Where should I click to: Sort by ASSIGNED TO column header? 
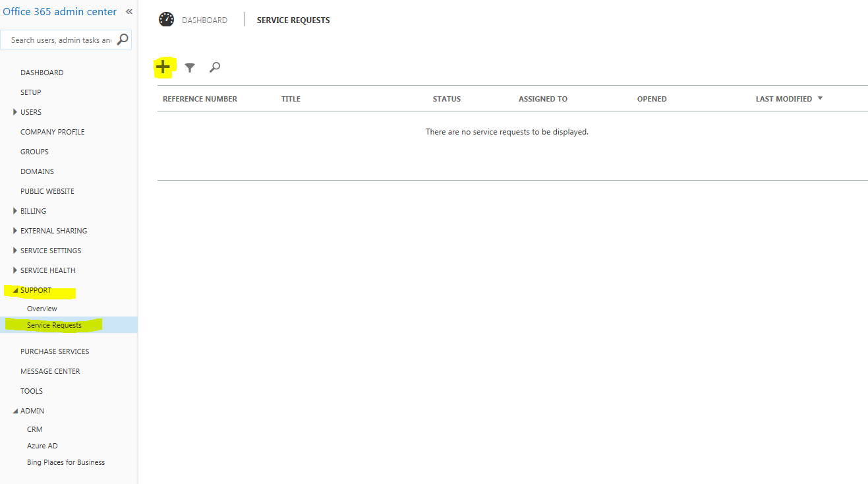(543, 99)
